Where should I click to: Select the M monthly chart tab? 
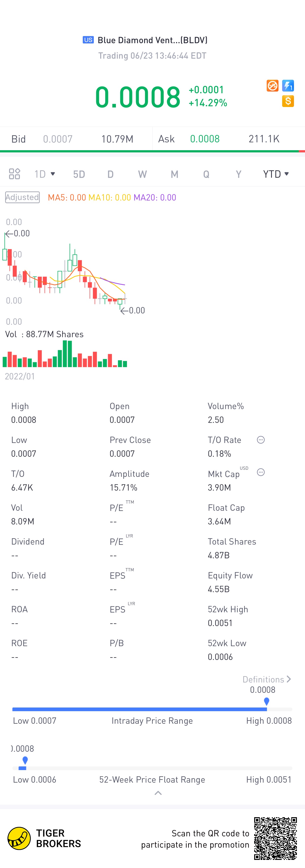coord(174,174)
